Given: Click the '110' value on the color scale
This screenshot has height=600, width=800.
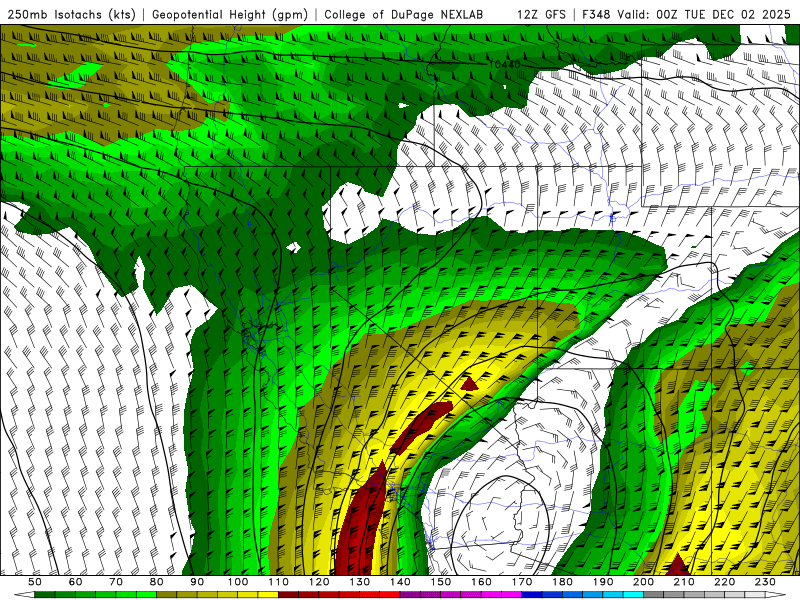Looking at the screenshot, I should 279,582.
